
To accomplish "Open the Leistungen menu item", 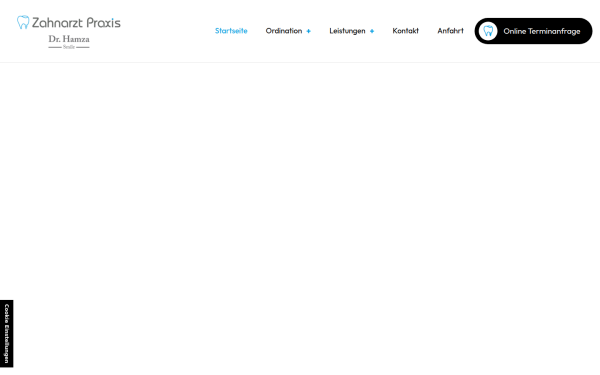I will point(347,31).
